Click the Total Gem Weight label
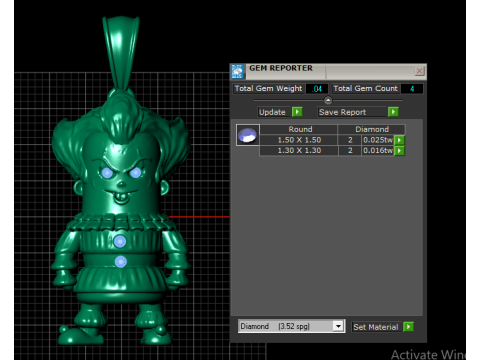 click(268, 88)
